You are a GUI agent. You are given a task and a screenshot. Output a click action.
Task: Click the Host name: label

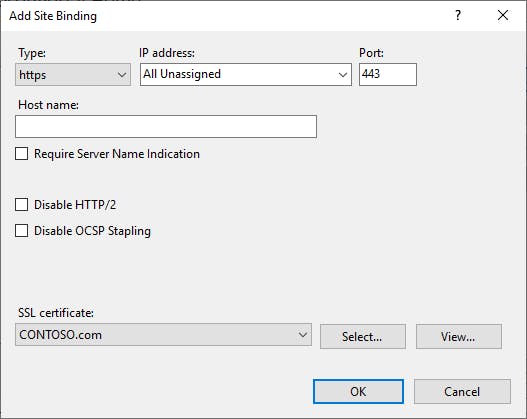(48, 105)
